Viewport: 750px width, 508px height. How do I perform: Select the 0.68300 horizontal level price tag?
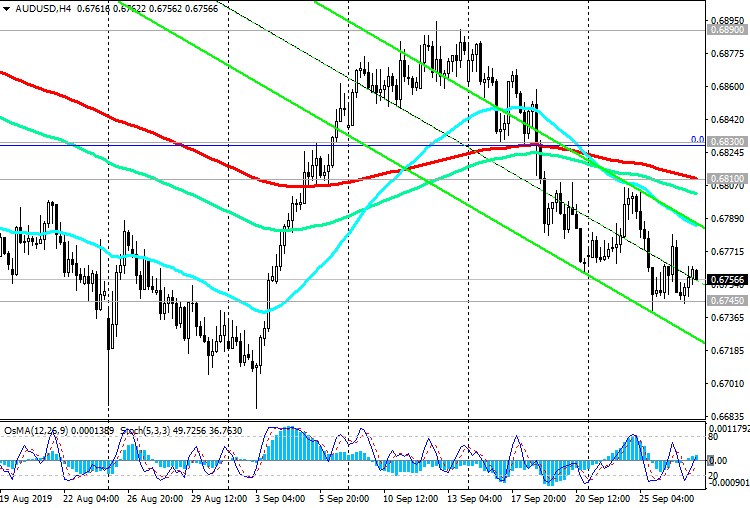[728, 142]
